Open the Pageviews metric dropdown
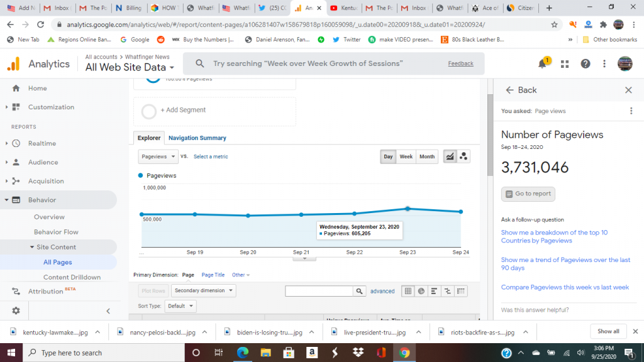Image resolution: width=644 pixels, height=362 pixels. coord(157,156)
